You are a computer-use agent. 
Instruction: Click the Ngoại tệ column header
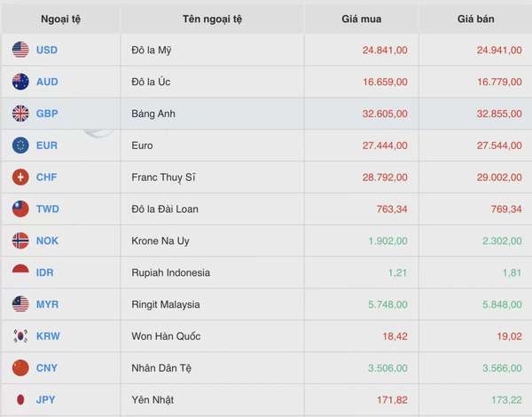(x=60, y=19)
